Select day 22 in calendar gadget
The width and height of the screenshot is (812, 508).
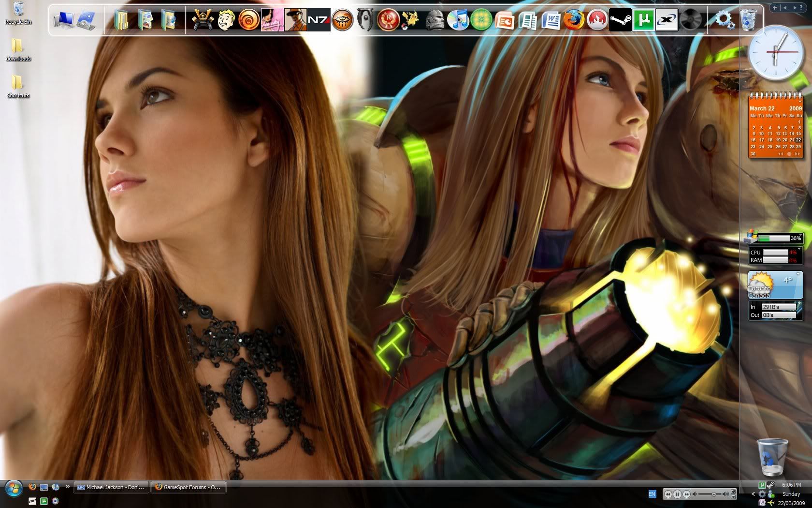pyautogui.click(x=799, y=140)
